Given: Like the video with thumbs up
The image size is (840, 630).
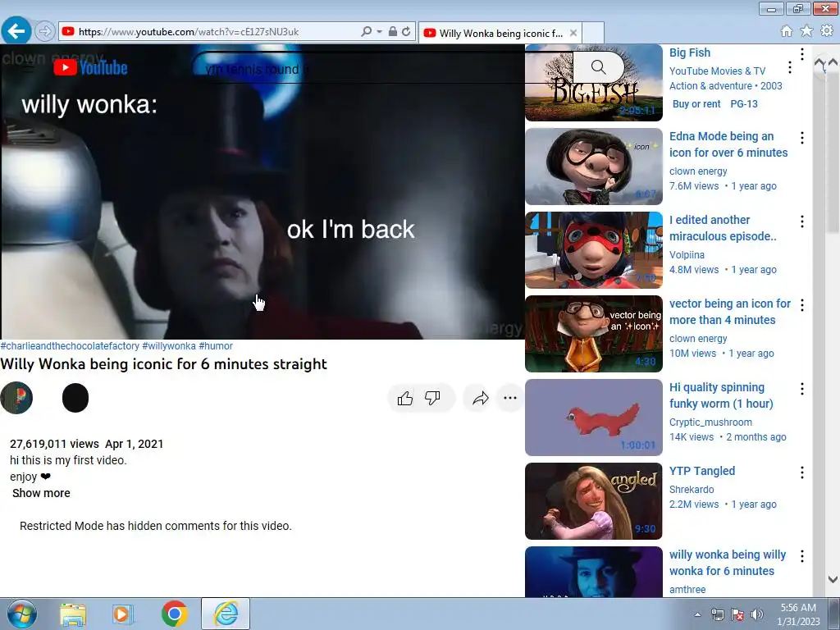Looking at the screenshot, I should click(x=405, y=398).
